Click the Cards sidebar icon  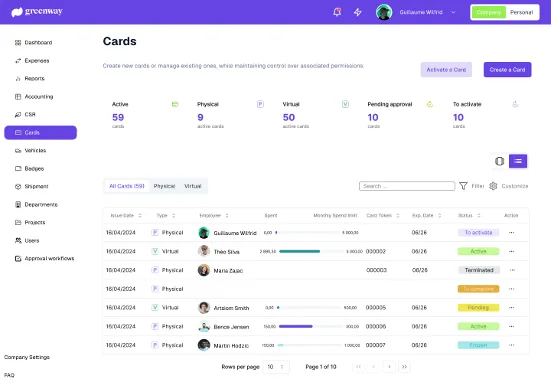(x=18, y=132)
